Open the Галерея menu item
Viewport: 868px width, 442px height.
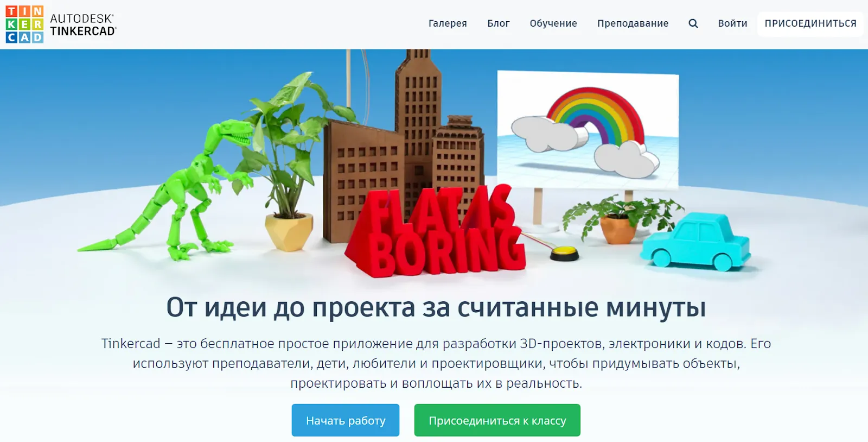coord(448,23)
